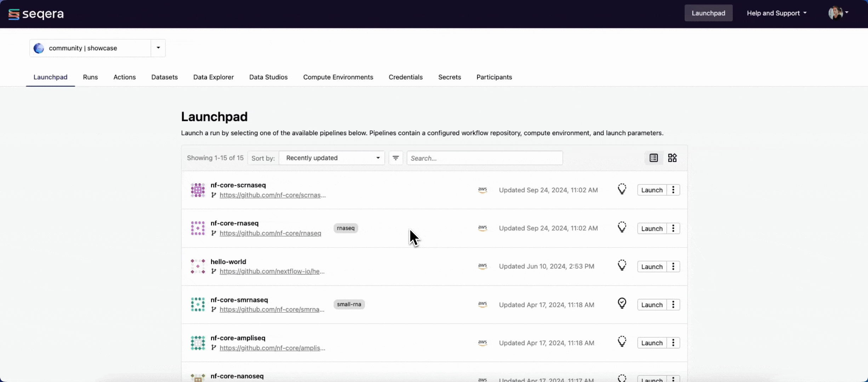868x382 pixels.
Task: Launch the nf-core-rnaseq pipeline
Action: pyautogui.click(x=652, y=228)
